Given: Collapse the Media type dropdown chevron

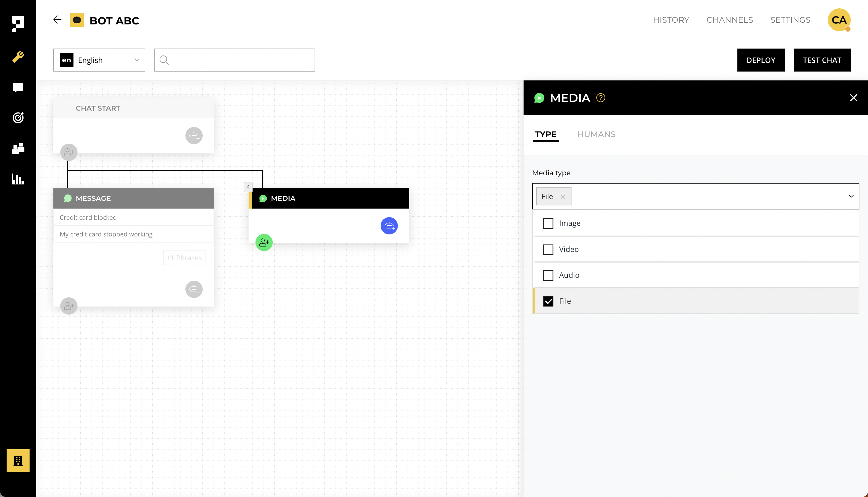Looking at the screenshot, I should pos(851,196).
